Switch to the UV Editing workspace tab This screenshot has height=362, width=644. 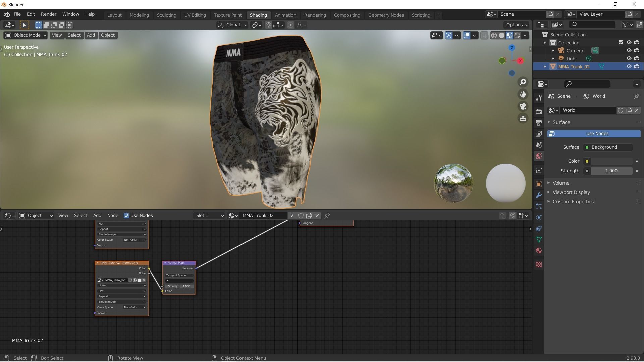pyautogui.click(x=195, y=15)
